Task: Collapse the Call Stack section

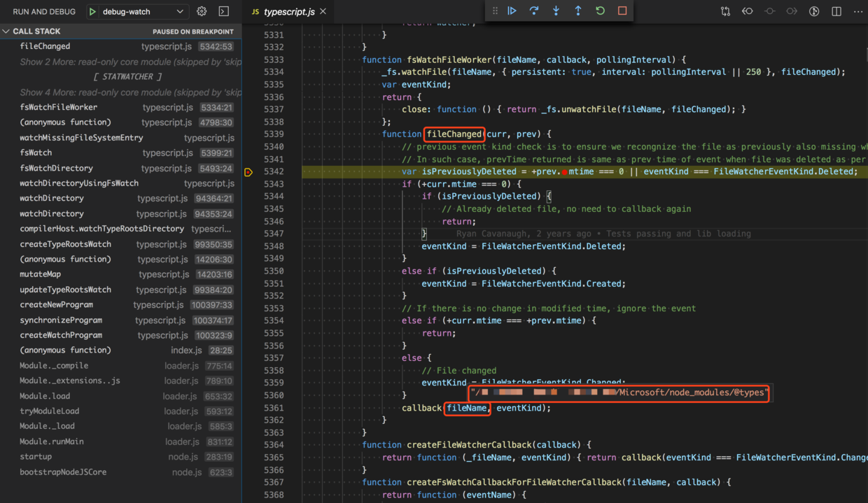Action: click(x=7, y=31)
